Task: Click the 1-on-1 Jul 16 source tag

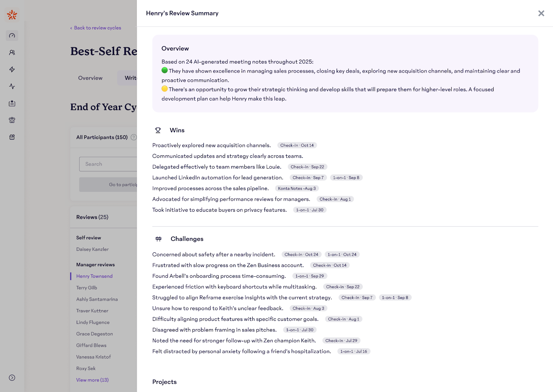Action: click(x=354, y=351)
